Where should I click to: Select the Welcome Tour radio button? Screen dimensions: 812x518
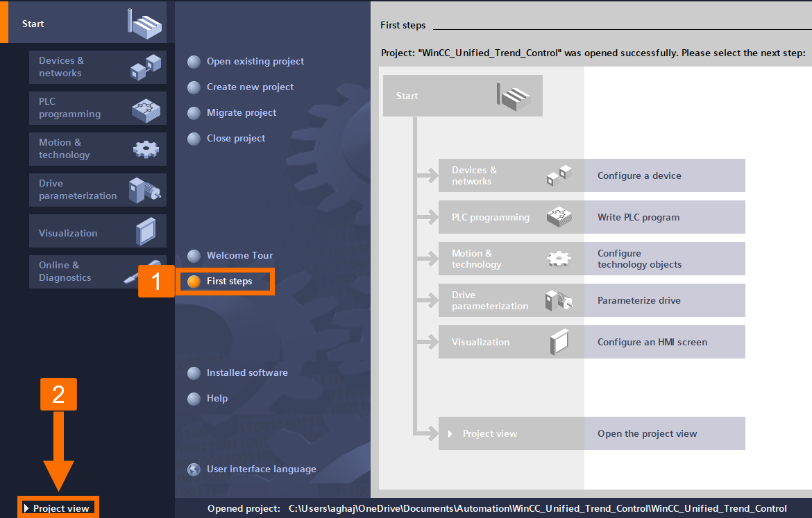coord(194,255)
